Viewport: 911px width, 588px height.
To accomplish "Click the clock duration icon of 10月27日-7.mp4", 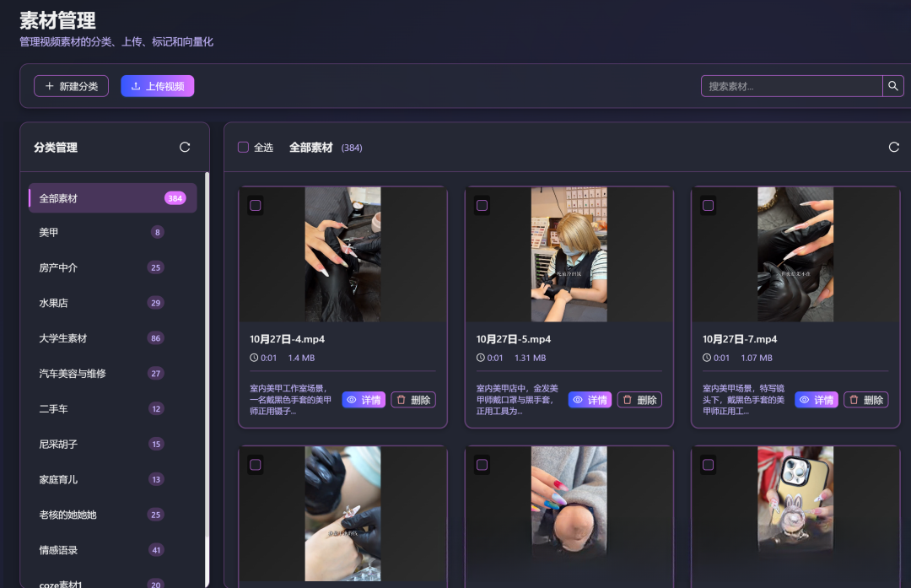I will click(x=707, y=357).
